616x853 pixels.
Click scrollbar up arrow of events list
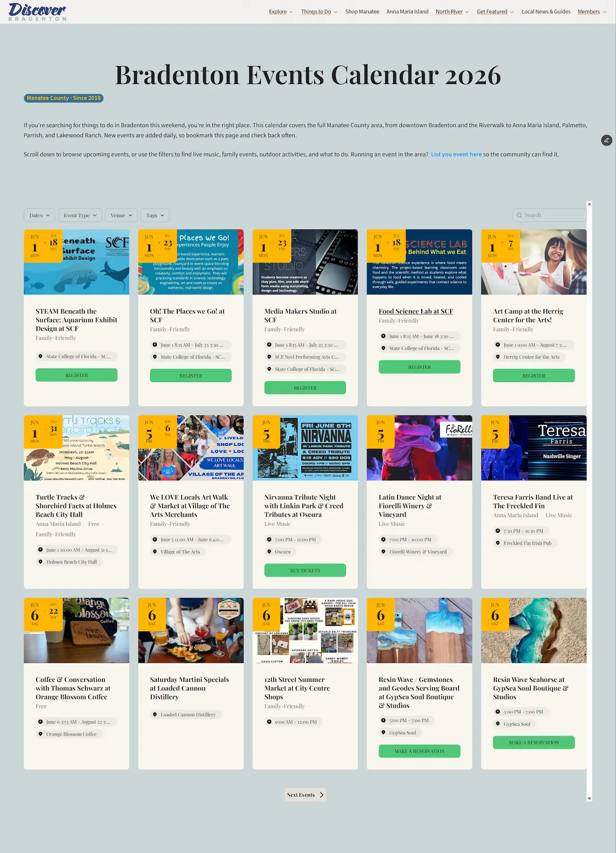(x=589, y=204)
